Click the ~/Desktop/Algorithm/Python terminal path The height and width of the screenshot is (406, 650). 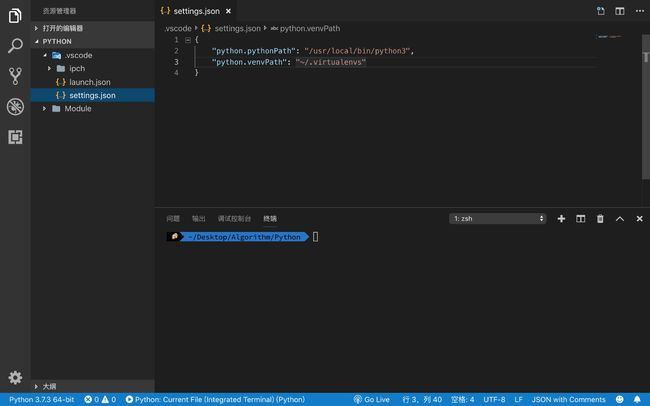(x=244, y=237)
